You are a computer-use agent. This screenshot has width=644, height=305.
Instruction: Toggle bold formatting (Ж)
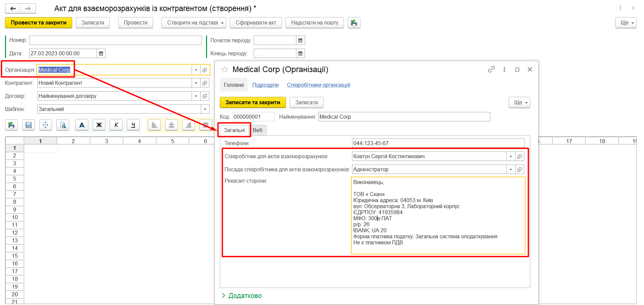(99, 125)
